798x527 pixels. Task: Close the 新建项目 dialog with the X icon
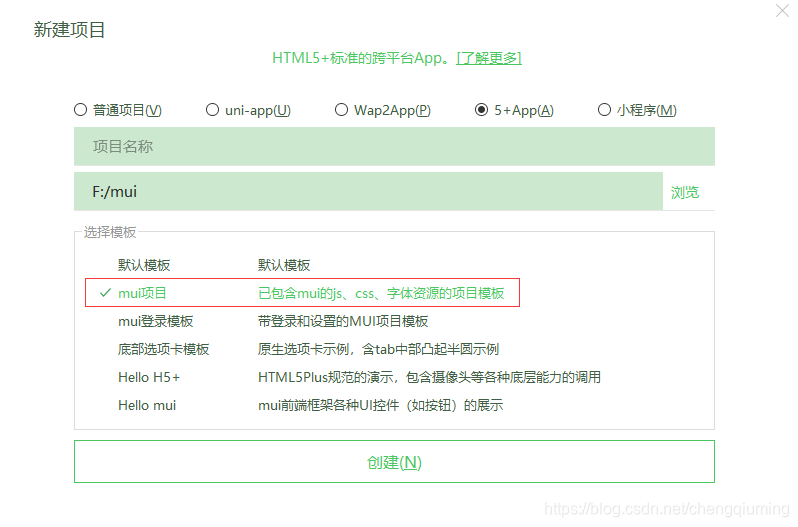point(782,11)
